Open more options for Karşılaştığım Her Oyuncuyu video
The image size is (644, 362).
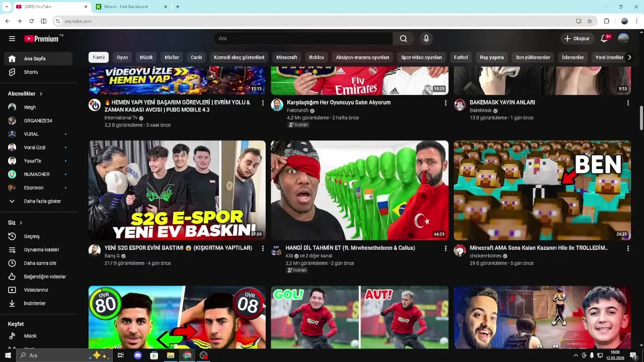[x=445, y=103]
